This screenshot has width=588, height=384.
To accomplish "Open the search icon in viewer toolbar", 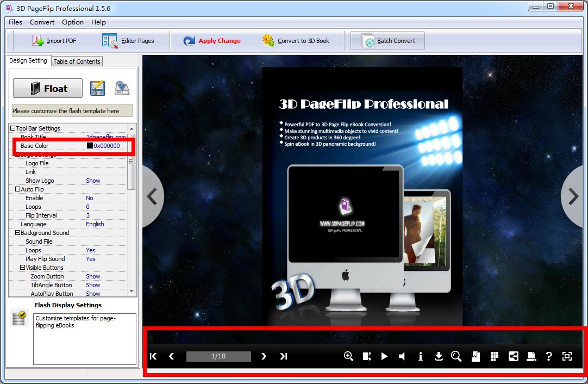I will [456, 356].
